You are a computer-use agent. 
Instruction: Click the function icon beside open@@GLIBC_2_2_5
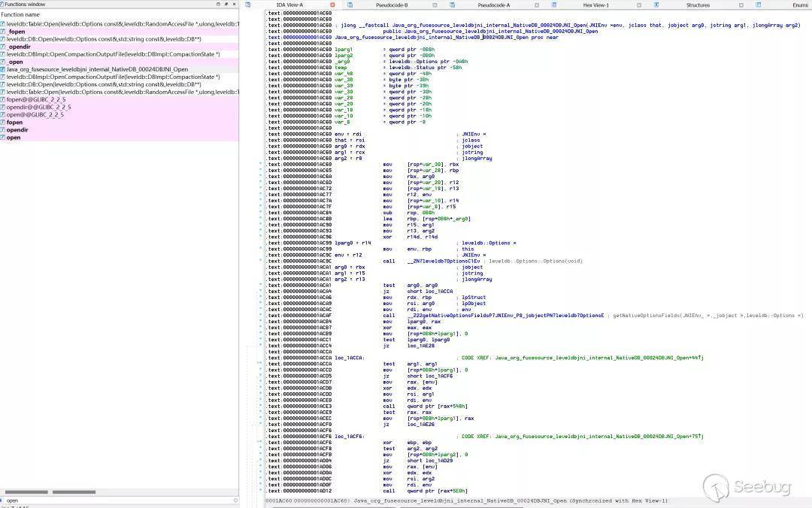[3, 114]
